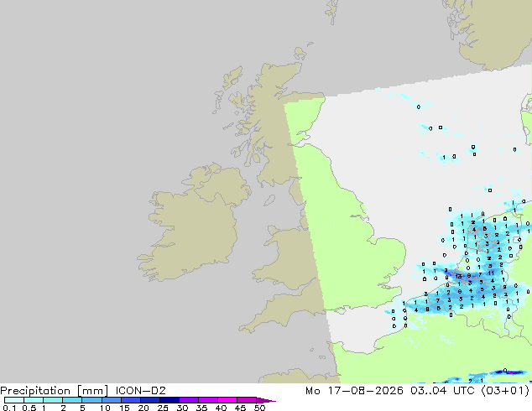Click the ICON-D2 model label
The width and height of the screenshot is (532, 411).
pyautogui.click(x=140, y=390)
